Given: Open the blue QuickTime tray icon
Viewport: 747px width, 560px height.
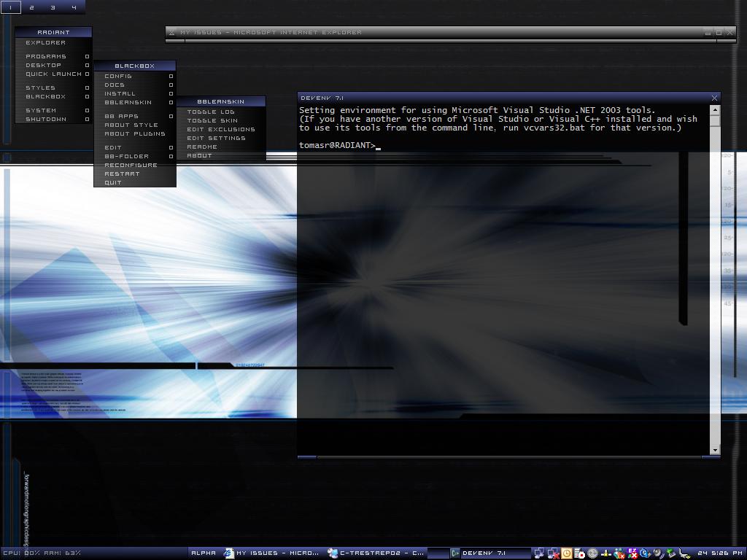Looking at the screenshot, I should [x=646, y=553].
